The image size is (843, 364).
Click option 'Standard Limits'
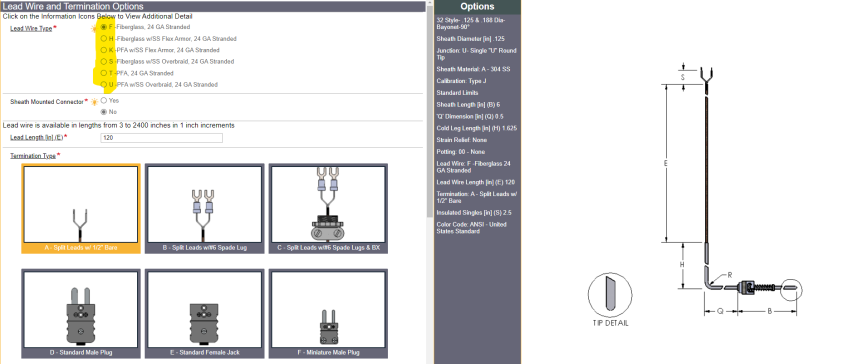click(x=457, y=93)
